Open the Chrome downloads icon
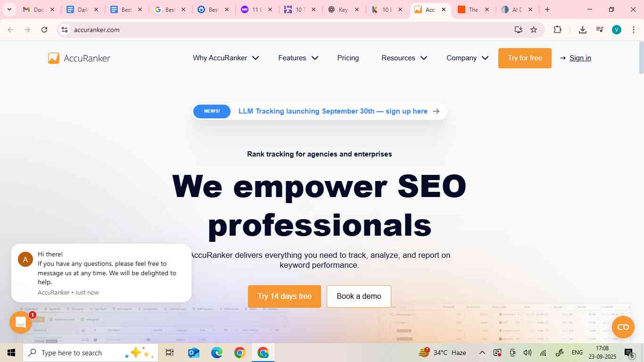 [583, 30]
